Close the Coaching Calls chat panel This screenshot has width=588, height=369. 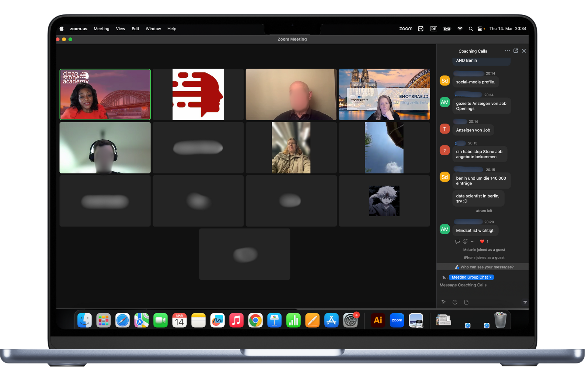pyautogui.click(x=524, y=51)
